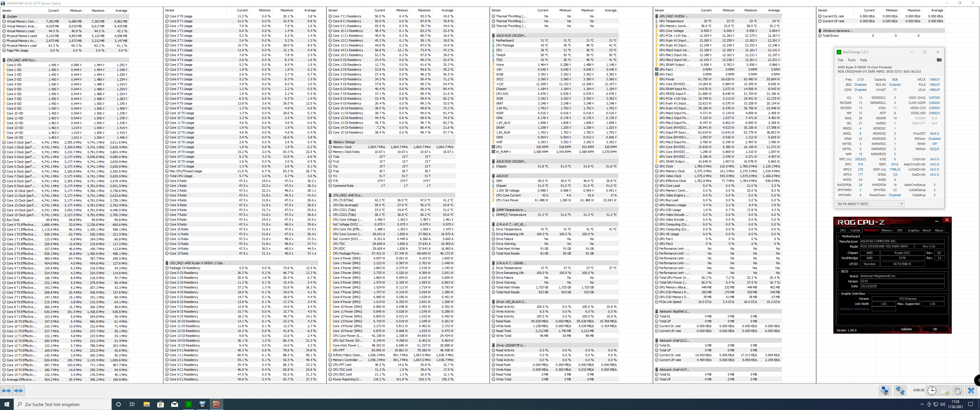Open ZenTimings Tools menu

pyautogui.click(x=852, y=60)
